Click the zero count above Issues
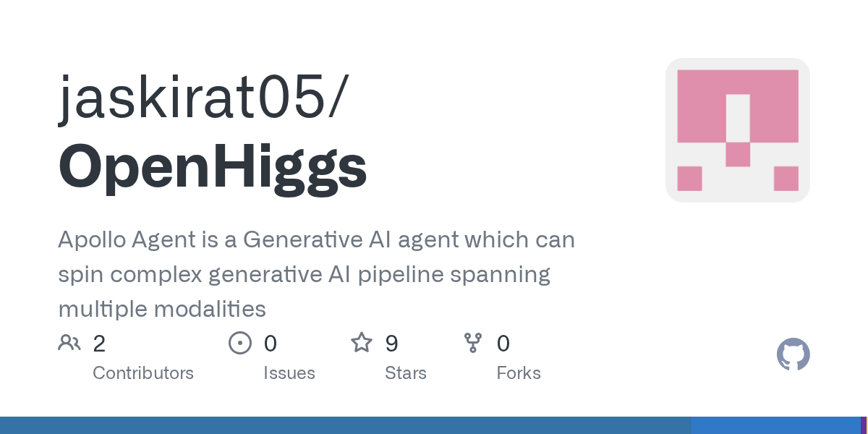This screenshot has height=434, width=868. coord(271,344)
